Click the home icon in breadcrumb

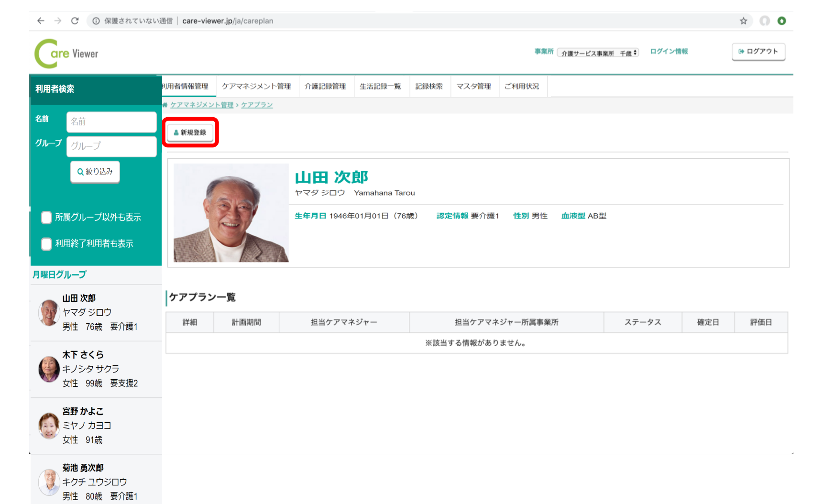click(x=165, y=105)
